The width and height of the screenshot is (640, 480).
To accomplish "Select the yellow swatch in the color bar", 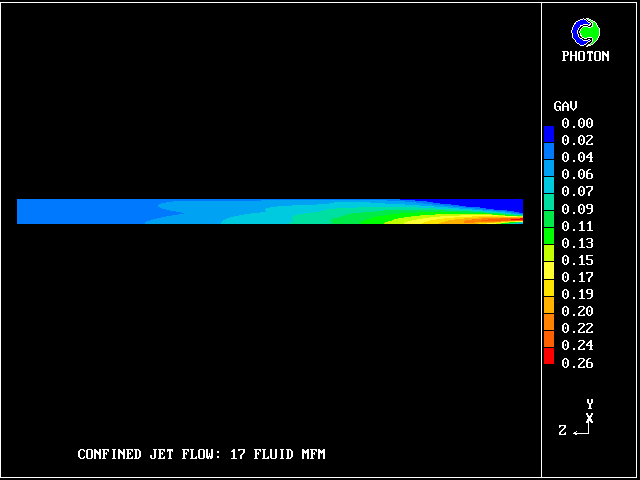I will (x=548, y=270).
